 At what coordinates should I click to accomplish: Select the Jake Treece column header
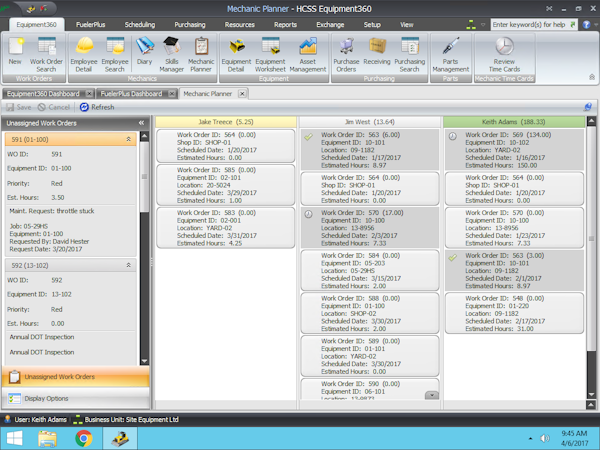point(226,122)
